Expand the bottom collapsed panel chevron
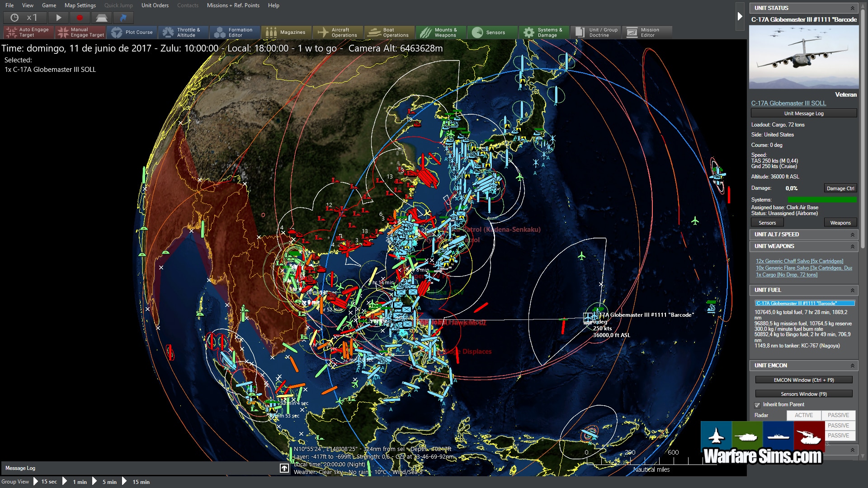Image resolution: width=868 pixels, height=488 pixels. 853,450
